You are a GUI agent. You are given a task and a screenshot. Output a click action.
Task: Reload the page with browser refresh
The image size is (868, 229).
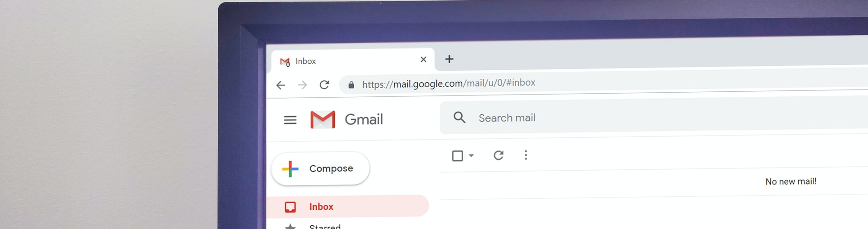pyautogui.click(x=324, y=85)
